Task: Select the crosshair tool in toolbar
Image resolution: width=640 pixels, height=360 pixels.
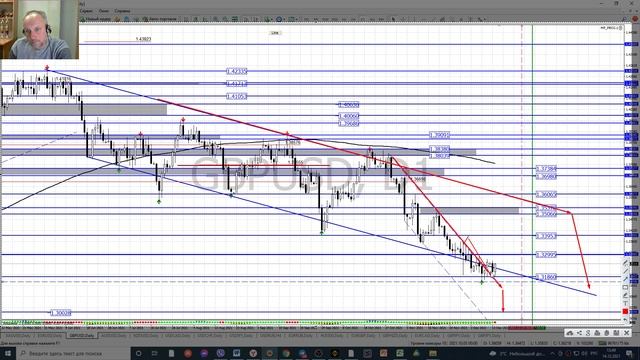Action: pos(403,19)
